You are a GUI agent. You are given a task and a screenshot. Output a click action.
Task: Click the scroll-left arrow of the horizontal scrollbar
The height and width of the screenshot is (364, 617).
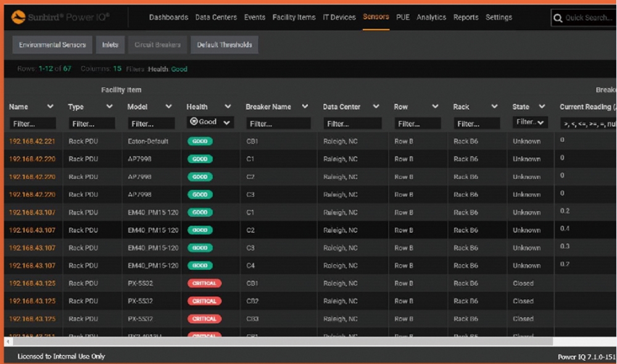8,342
